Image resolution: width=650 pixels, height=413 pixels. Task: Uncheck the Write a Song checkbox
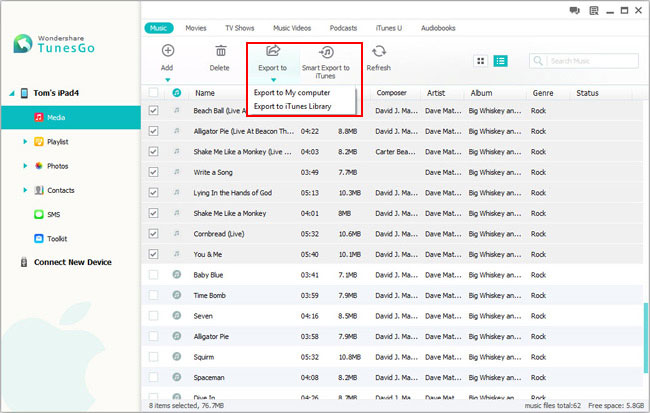[153, 172]
